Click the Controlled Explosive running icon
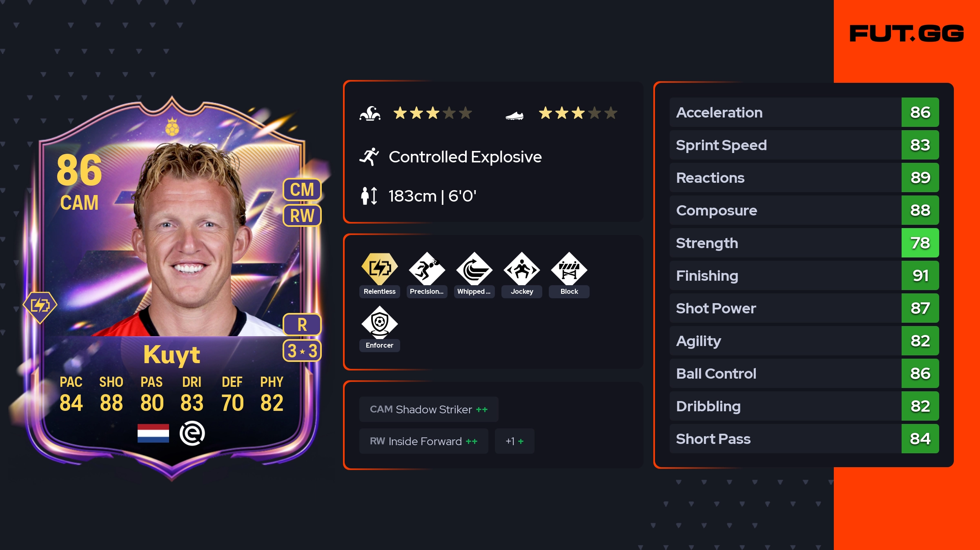The height and width of the screenshot is (550, 980). (369, 157)
